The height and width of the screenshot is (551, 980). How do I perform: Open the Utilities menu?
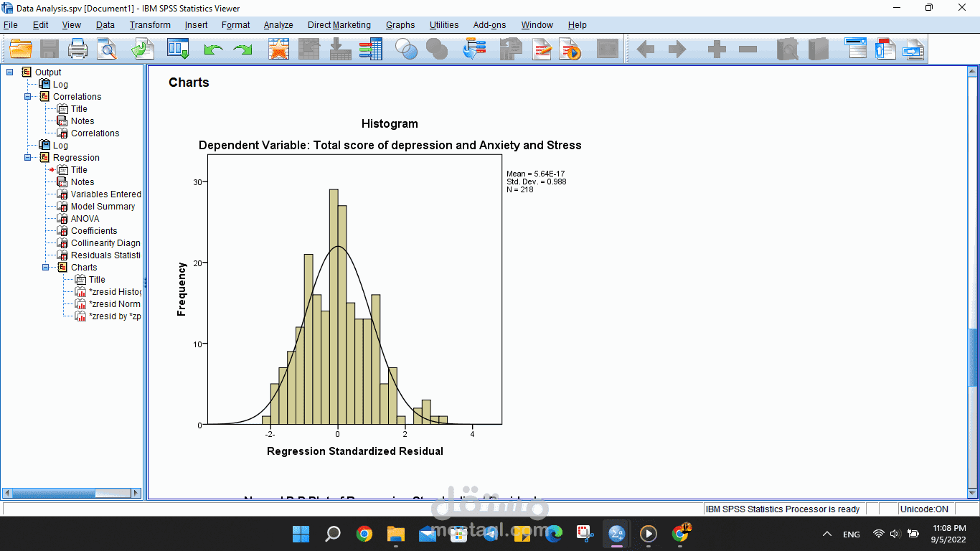click(444, 24)
